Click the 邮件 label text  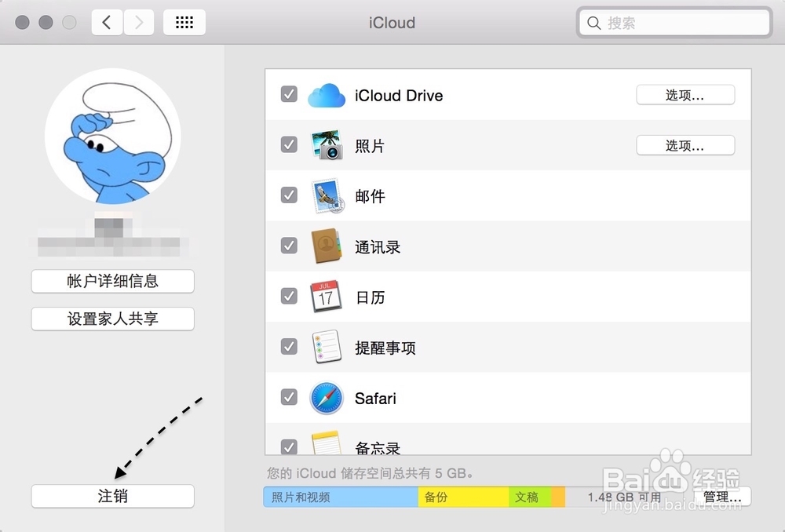[370, 196]
